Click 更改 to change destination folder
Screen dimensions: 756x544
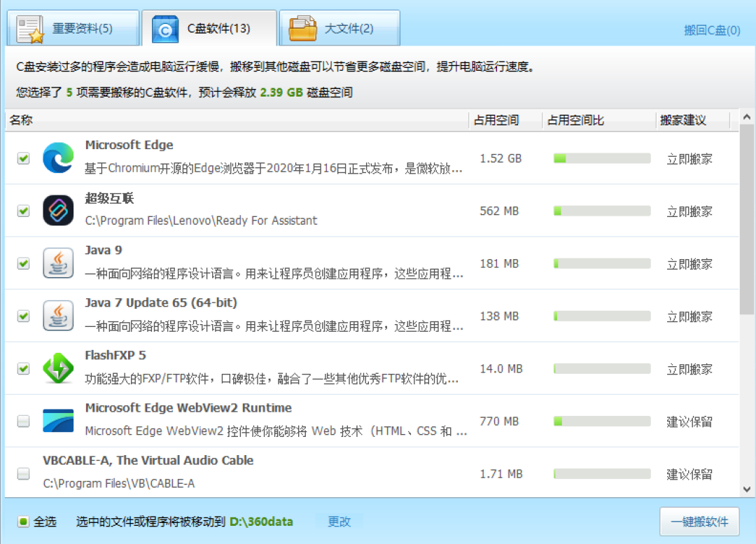coord(339,522)
